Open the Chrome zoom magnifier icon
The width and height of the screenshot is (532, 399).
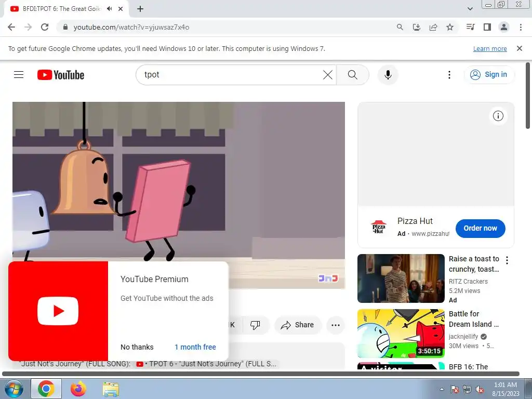[x=400, y=27]
